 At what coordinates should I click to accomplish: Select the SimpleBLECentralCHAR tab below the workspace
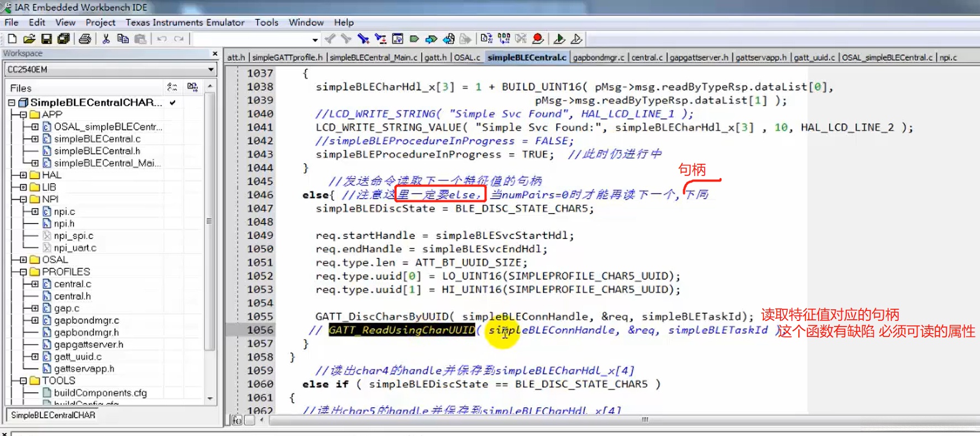point(53,415)
